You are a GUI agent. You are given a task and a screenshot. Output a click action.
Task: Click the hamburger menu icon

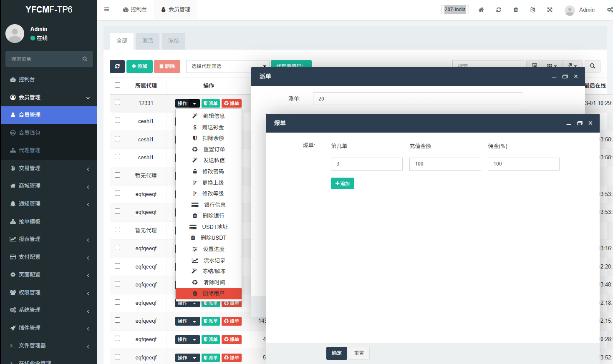(107, 9)
